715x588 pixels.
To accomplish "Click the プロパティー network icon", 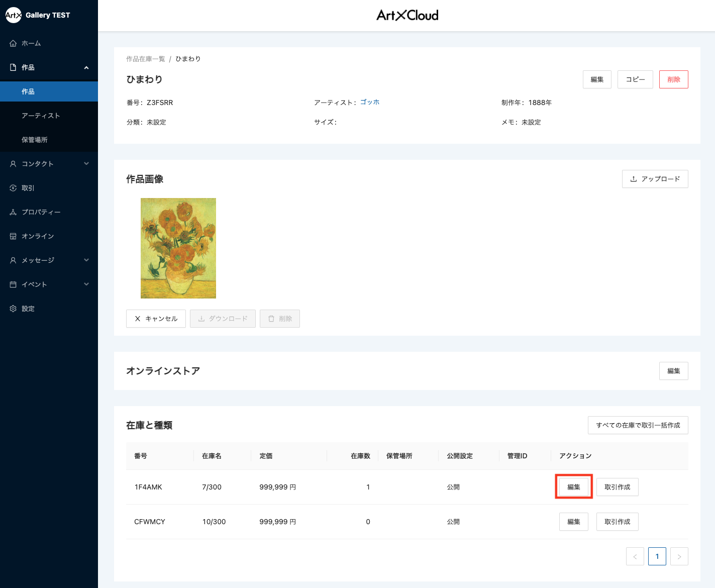I will click(13, 212).
